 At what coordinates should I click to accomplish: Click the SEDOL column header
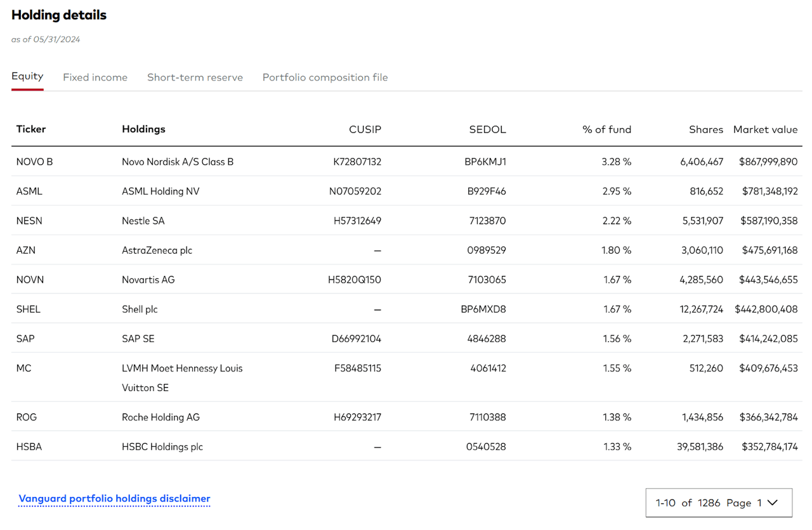[488, 129]
